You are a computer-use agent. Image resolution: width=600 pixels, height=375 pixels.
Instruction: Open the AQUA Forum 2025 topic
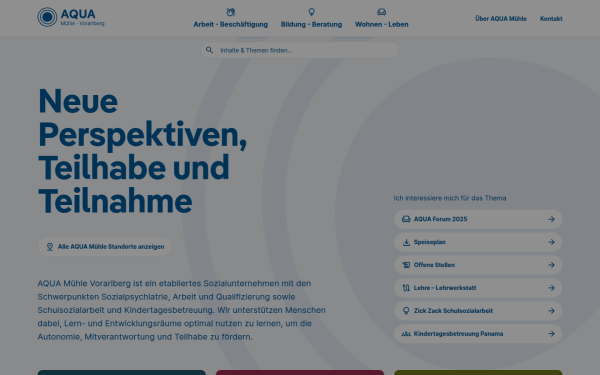click(478, 219)
